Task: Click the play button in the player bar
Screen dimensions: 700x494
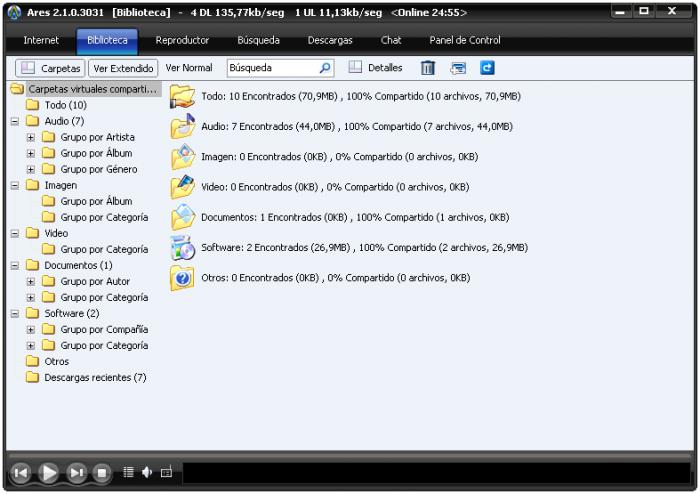Action: point(48,473)
